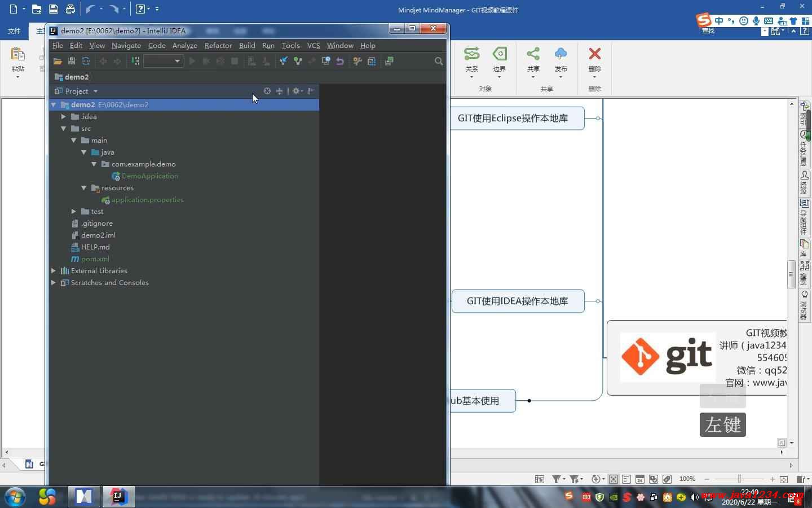Select the GIT使用IDEA操作本地库 topic
Image resolution: width=812 pixels, height=508 pixels.
(518, 301)
